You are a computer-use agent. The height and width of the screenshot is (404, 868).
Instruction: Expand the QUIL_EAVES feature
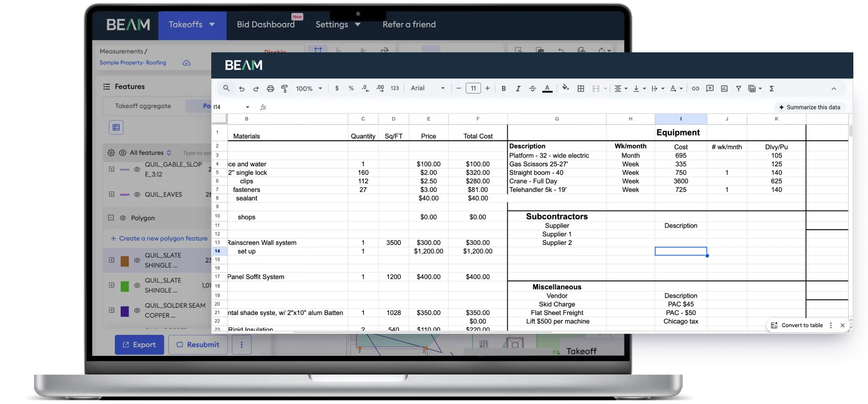click(x=111, y=194)
